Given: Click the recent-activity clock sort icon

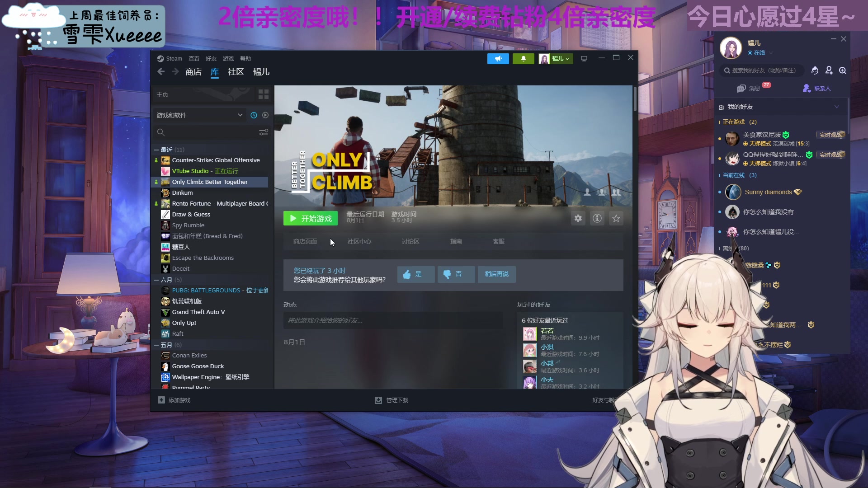Looking at the screenshot, I should point(254,115).
